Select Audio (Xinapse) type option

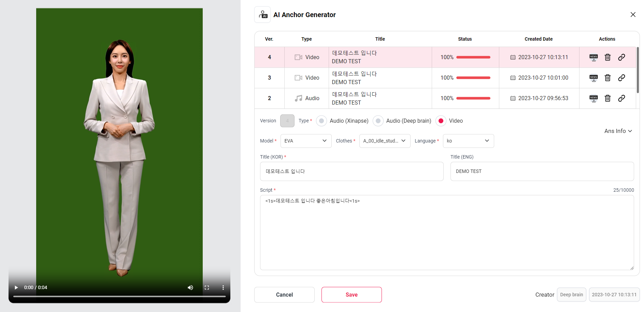(321, 121)
